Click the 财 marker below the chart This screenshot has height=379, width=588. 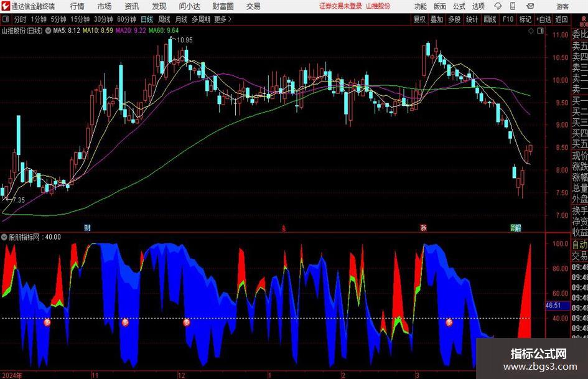tap(87, 227)
